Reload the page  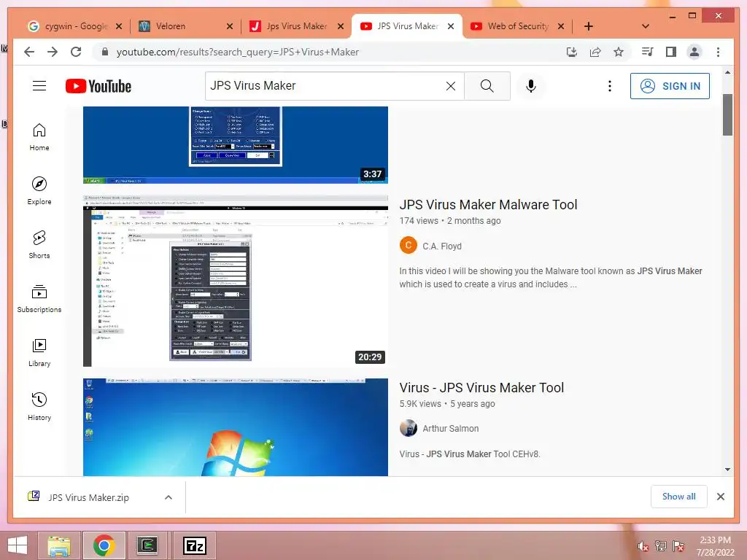[76, 52]
